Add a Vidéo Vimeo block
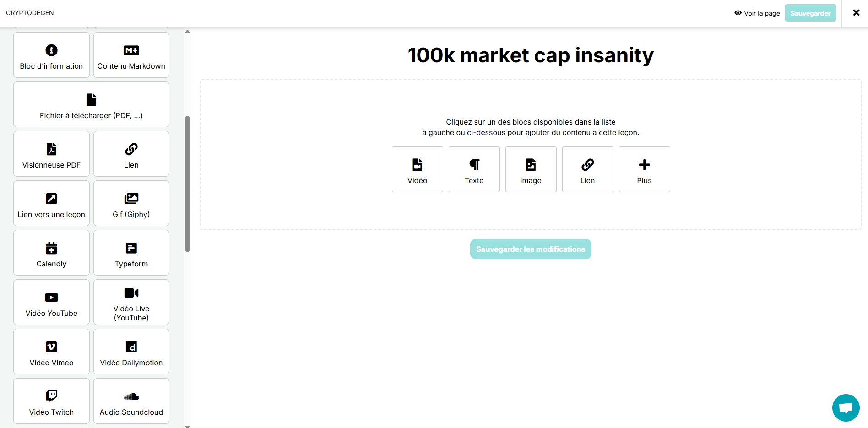 click(x=51, y=352)
